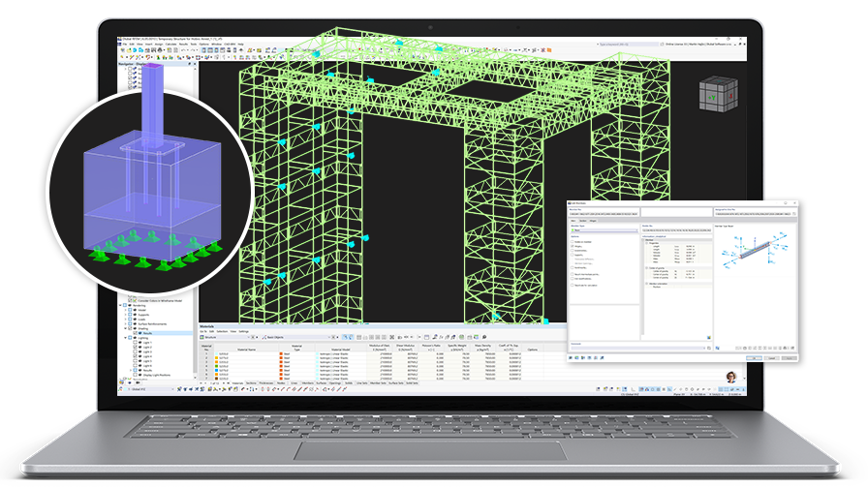
Task: Switch to the Sections table tab
Action: pyautogui.click(x=251, y=382)
